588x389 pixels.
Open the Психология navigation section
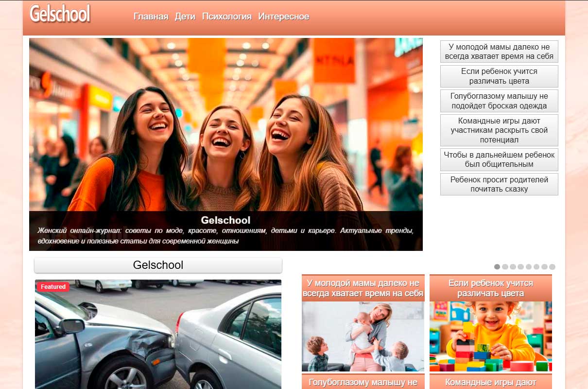[x=226, y=16]
